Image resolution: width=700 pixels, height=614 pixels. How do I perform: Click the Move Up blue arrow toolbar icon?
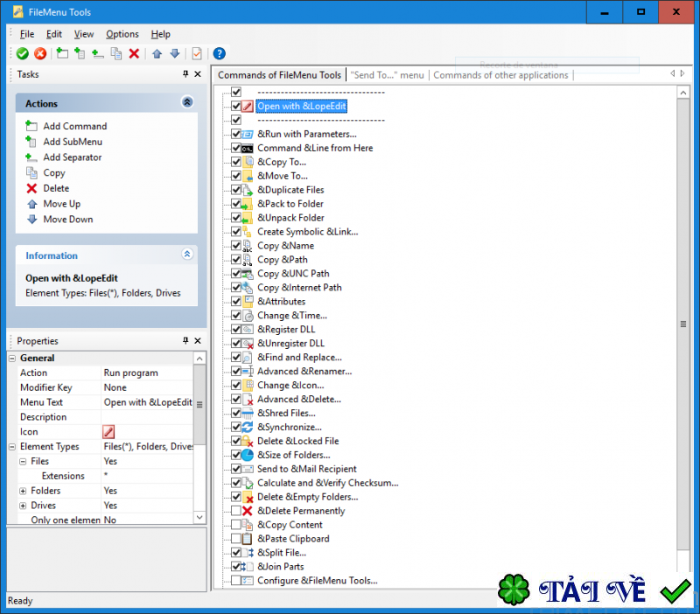point(156,53)
